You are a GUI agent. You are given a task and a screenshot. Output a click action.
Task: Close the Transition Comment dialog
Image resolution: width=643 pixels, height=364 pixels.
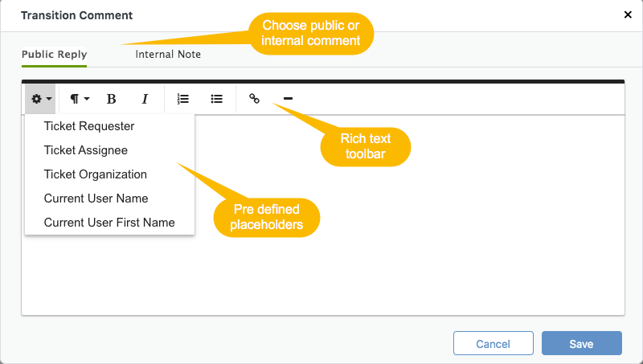628,15
